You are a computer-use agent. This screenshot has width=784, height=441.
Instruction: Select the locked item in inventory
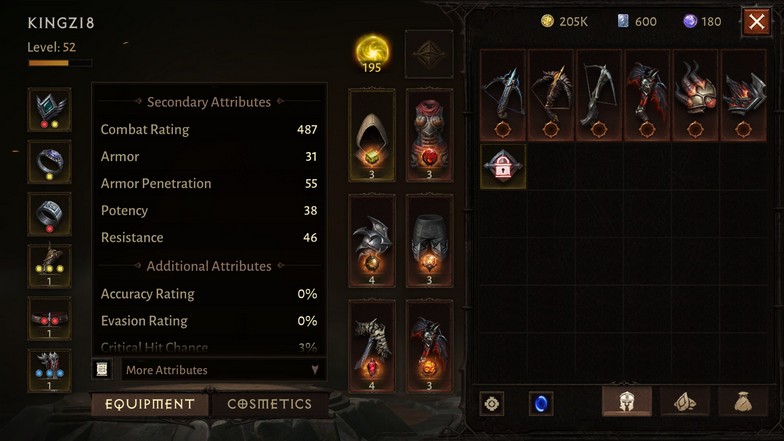(502, 166)
